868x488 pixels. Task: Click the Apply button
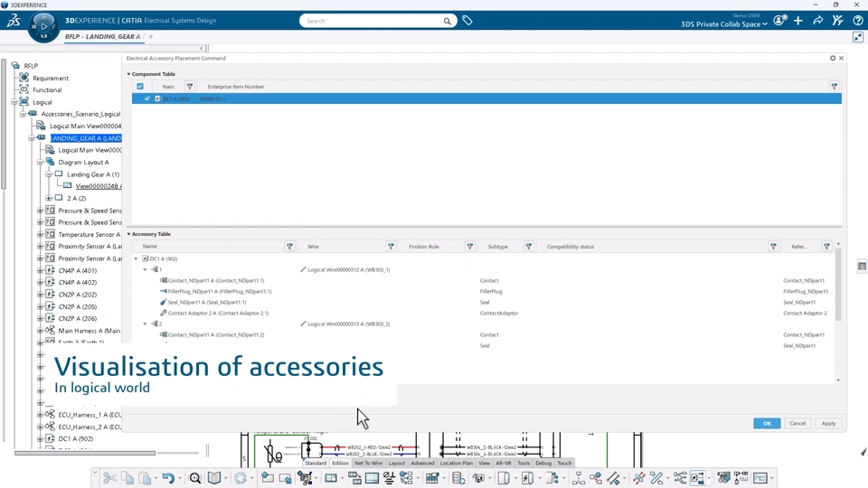(x=829, y=423)
